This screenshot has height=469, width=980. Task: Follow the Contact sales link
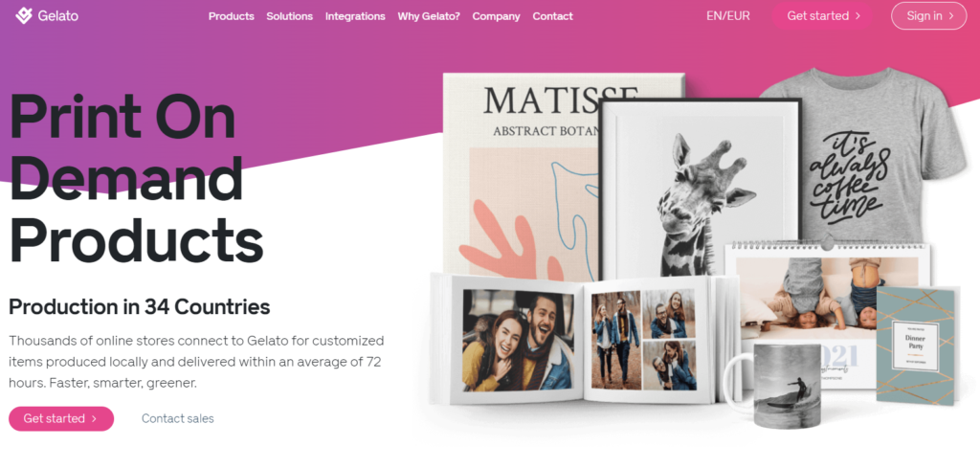tap(177, 419)
